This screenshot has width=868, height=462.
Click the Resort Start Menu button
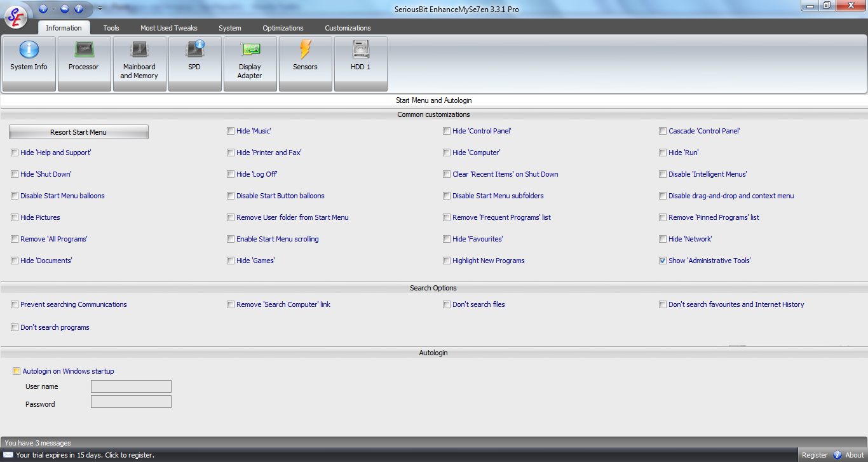pyautogui.click(x=79, y=132)
